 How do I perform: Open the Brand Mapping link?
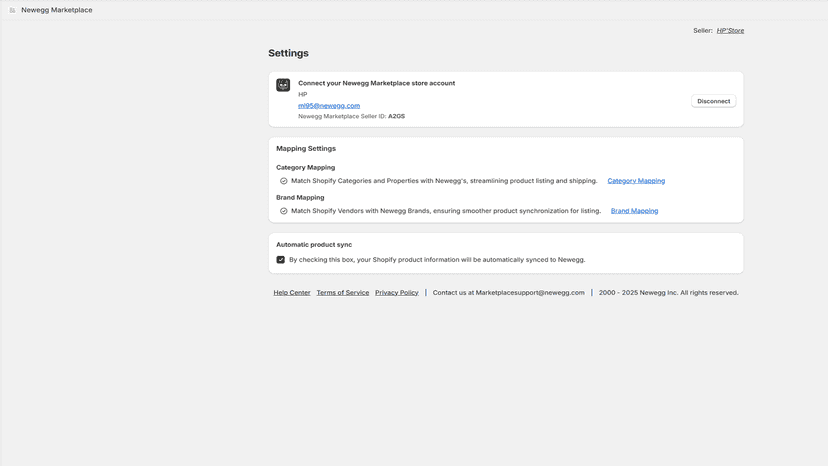click(x=634, y=211)
